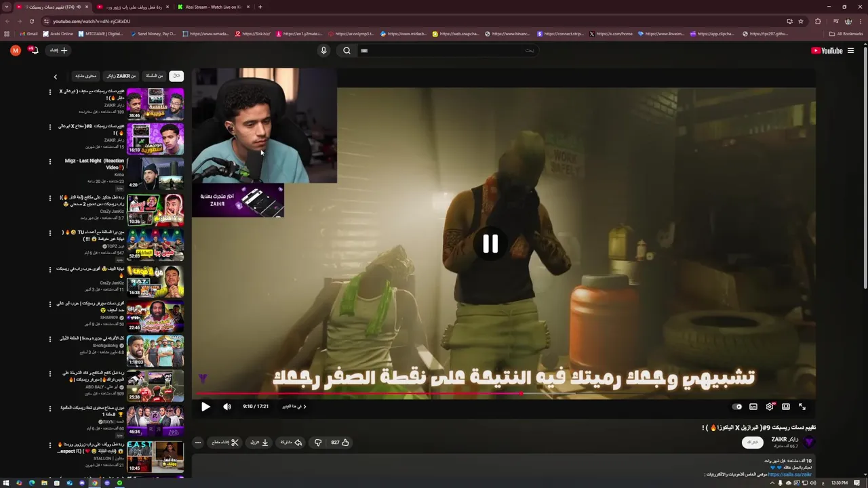Open Migz - Last Night reaction video
This screenshot has width=868, height=488.
click(x=155, y=174)
